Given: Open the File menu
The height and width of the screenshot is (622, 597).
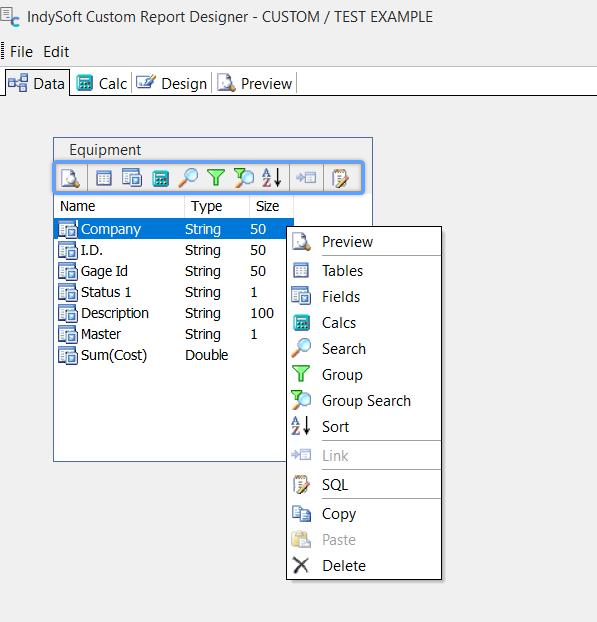Looking at the screenshot, I should coord(21,52).
